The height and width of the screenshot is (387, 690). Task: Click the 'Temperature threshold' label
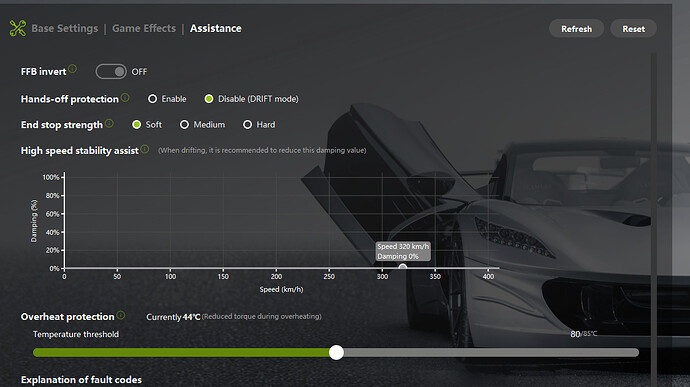pos(76,335)
